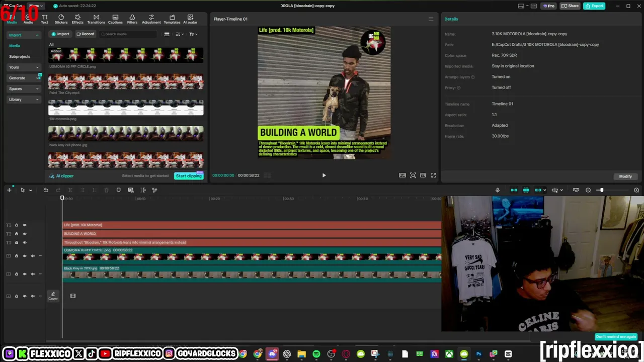Screen dimensions: 644x362
Task: Select Subprojects in the sidebar
Action: (x=20, y=56)
